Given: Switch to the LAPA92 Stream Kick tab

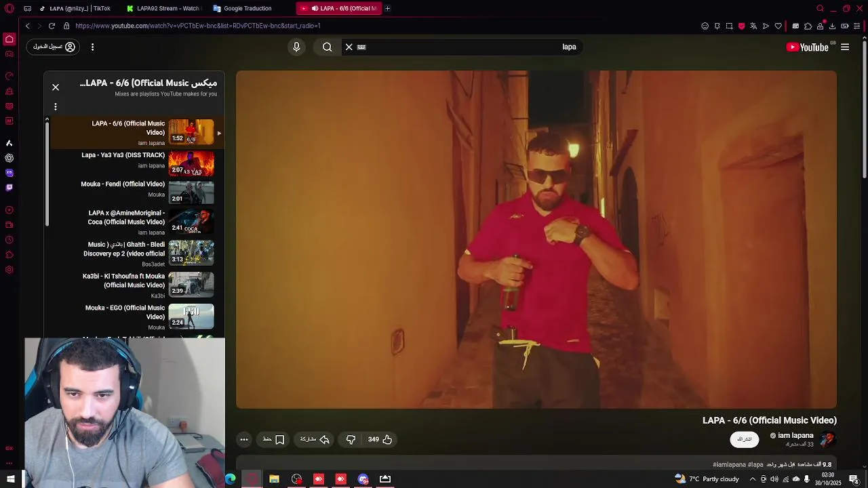Looking at the screenshot, I should pos(163,8).
